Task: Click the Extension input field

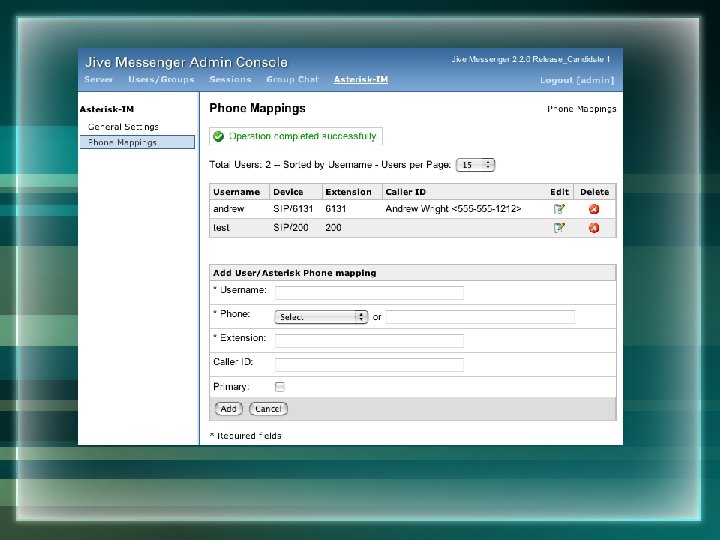Action: click(369, 341)
